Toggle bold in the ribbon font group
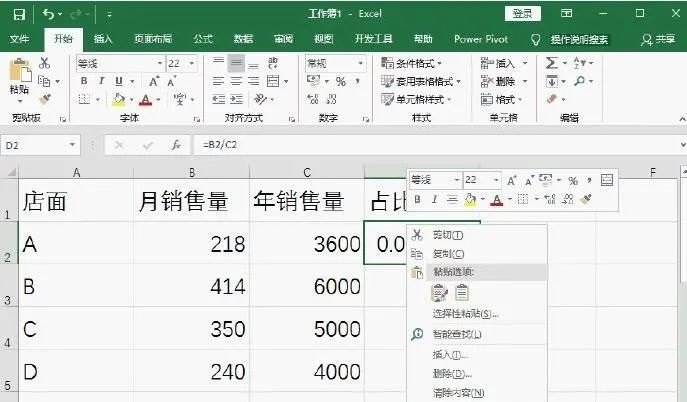 (84, 81)
